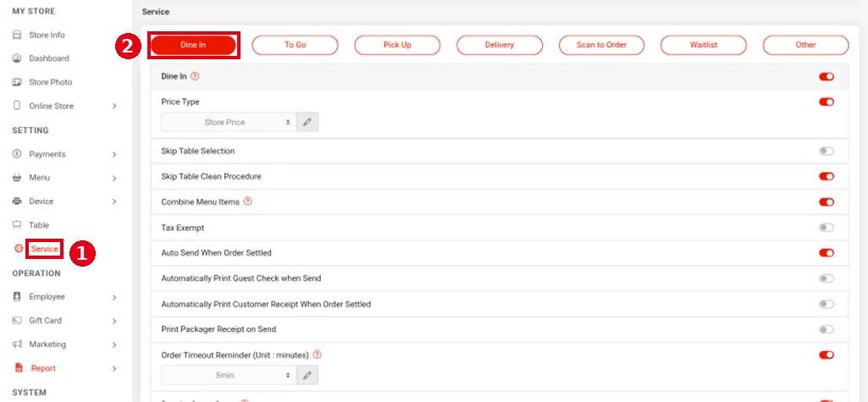Open Dashboard in sidebar
This screenshot has width=868, height=402.
pos(49,58)
